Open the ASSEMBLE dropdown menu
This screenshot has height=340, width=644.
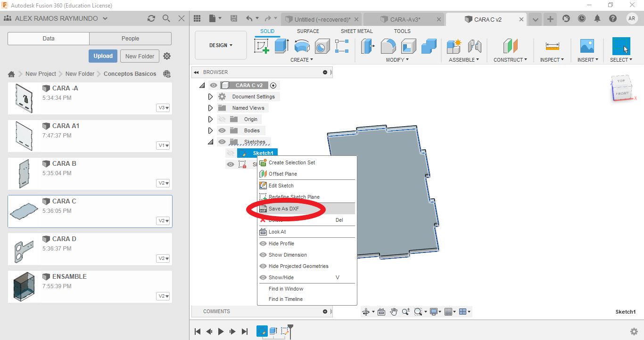point(464,60)
